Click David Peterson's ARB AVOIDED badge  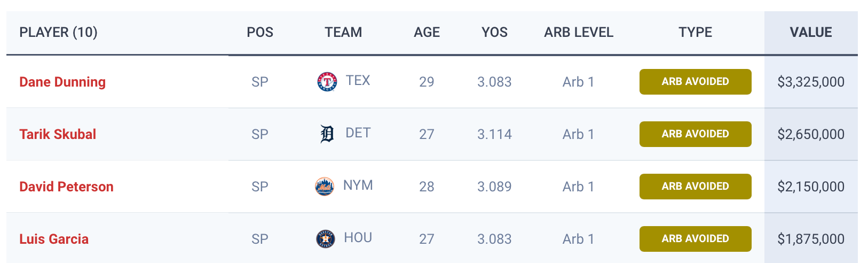[695, 187]
